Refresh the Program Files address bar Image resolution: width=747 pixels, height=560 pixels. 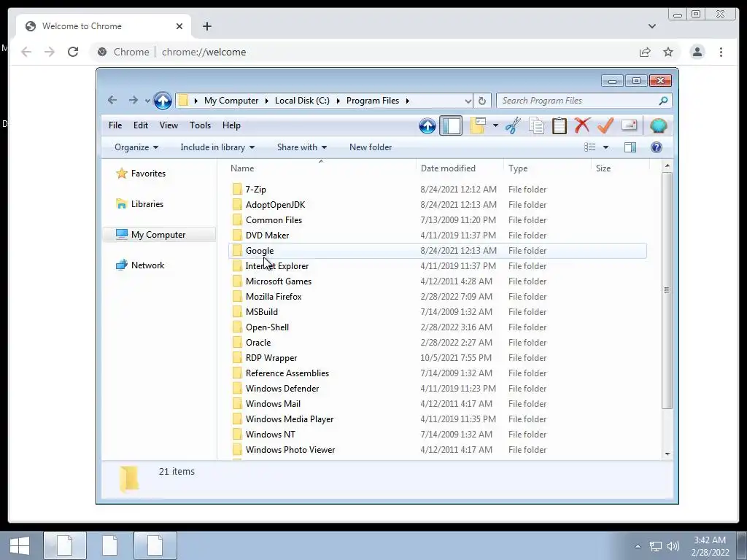482,101
